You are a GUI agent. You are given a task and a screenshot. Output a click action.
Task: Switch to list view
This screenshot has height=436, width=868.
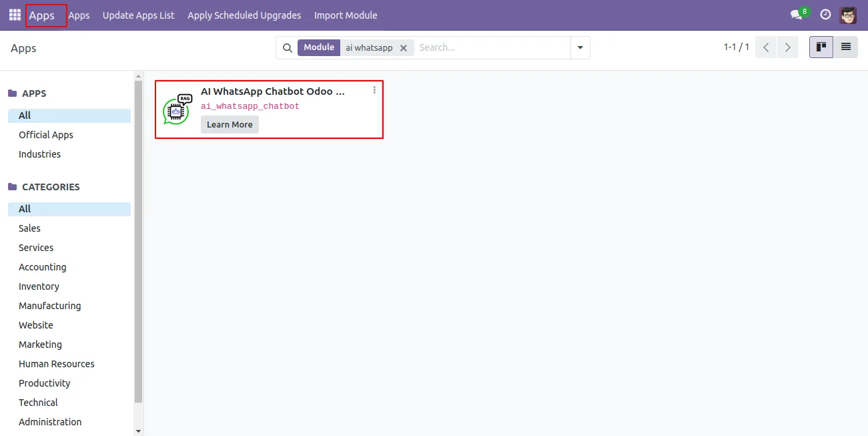pos(846,47)
